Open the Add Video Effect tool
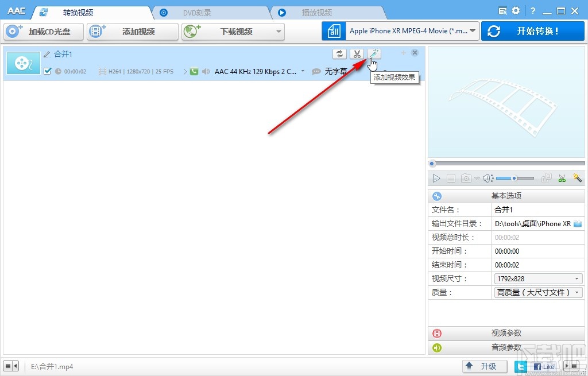The width and height of the screenshot is (588, 376). point(374,53)
